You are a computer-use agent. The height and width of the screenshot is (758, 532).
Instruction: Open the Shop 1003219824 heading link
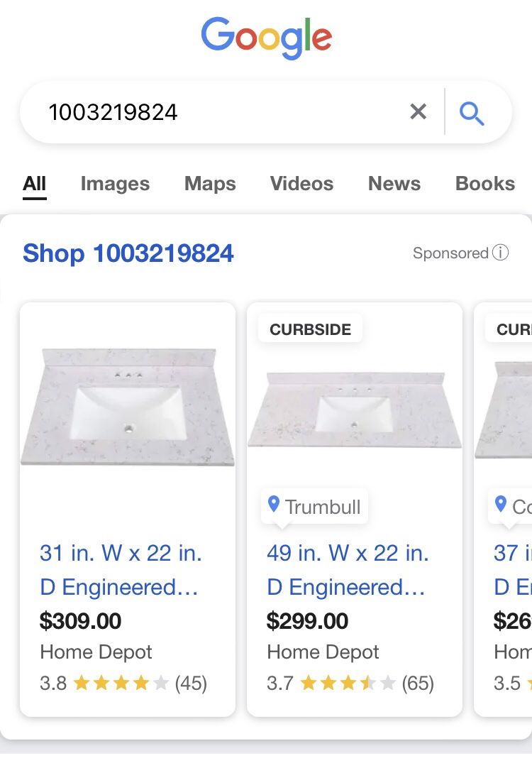pyautogui.click(x=128, y=253)
